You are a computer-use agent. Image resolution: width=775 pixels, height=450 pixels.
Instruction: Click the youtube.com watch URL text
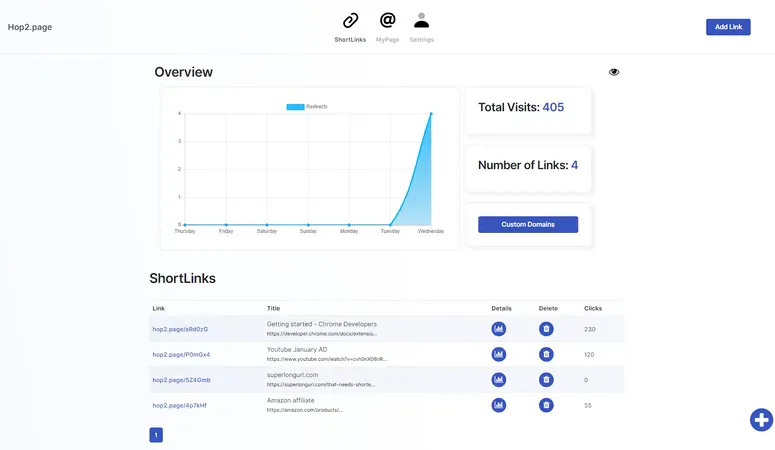pos(327,360)
